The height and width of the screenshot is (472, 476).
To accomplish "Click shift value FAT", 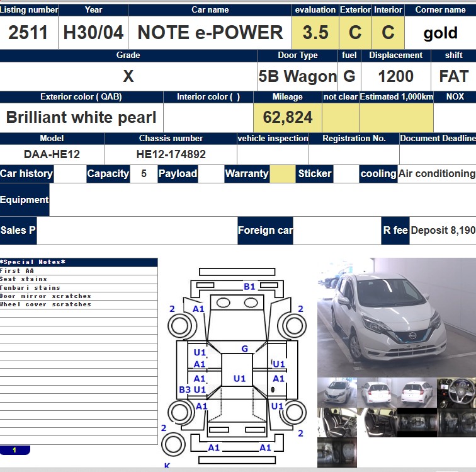I will (x=454, y=76).
